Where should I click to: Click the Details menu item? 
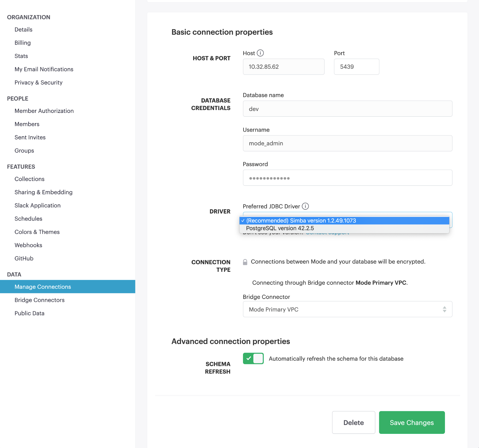coord(23,30)
